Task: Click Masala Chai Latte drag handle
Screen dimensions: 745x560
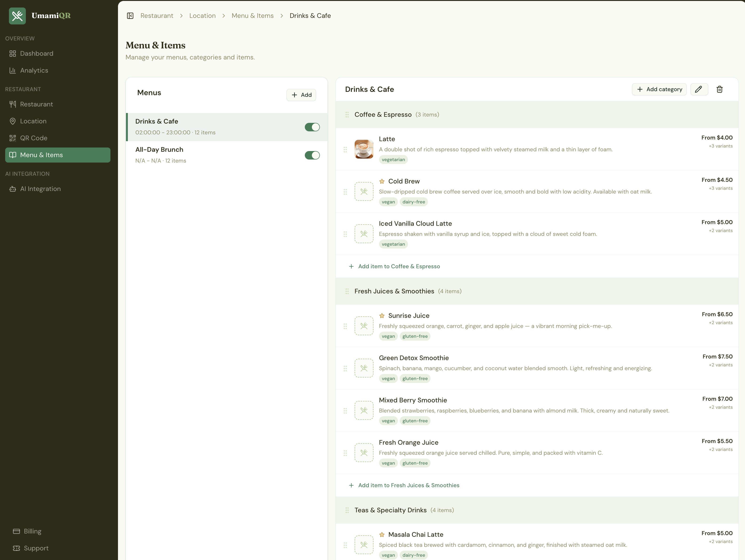Action: (345, 545)
